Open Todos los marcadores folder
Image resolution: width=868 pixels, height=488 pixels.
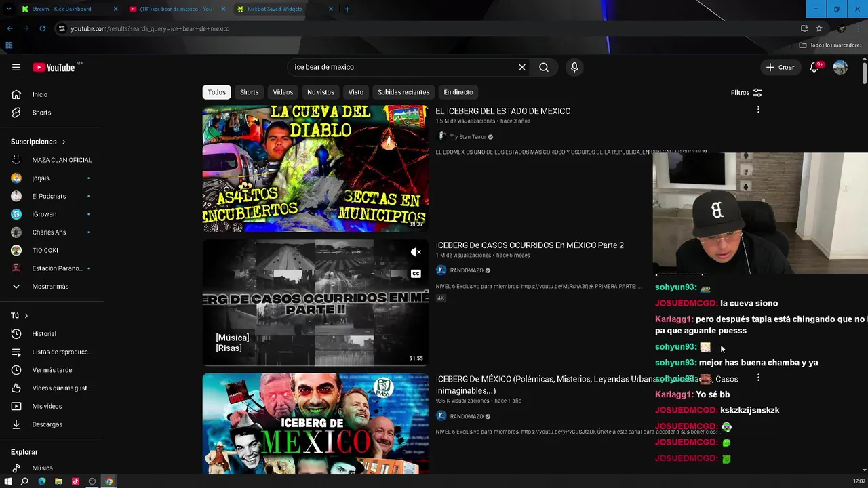[x=830, y=45]
